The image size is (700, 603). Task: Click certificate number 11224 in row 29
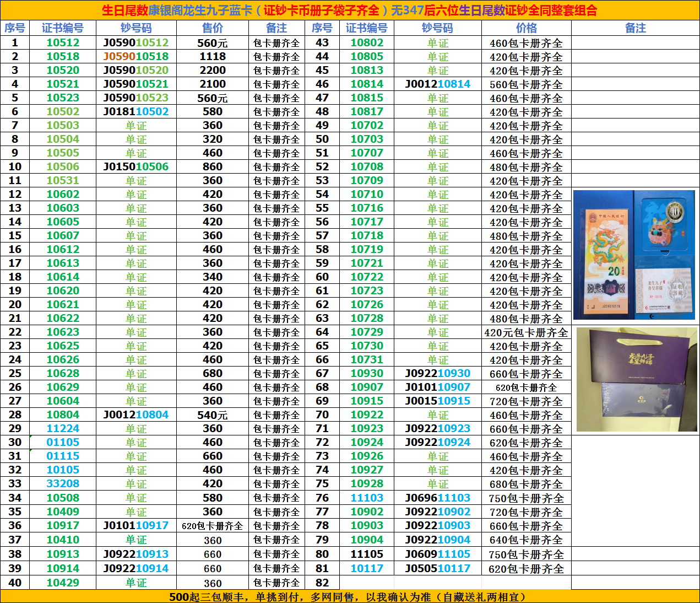[63, 428]
